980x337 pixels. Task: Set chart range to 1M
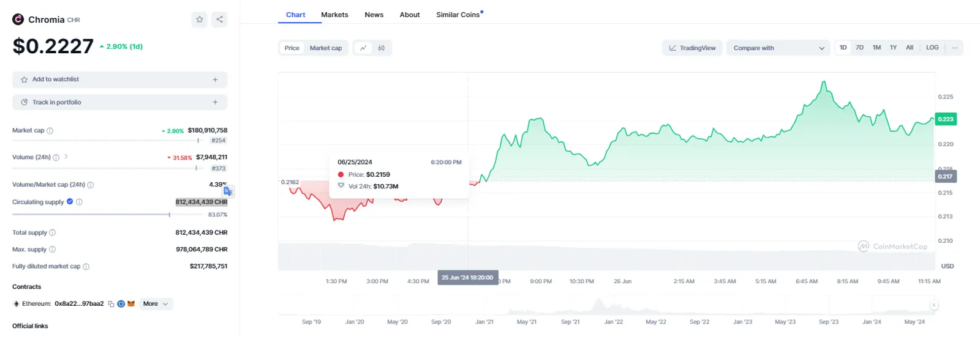click(x=876, y=48)
